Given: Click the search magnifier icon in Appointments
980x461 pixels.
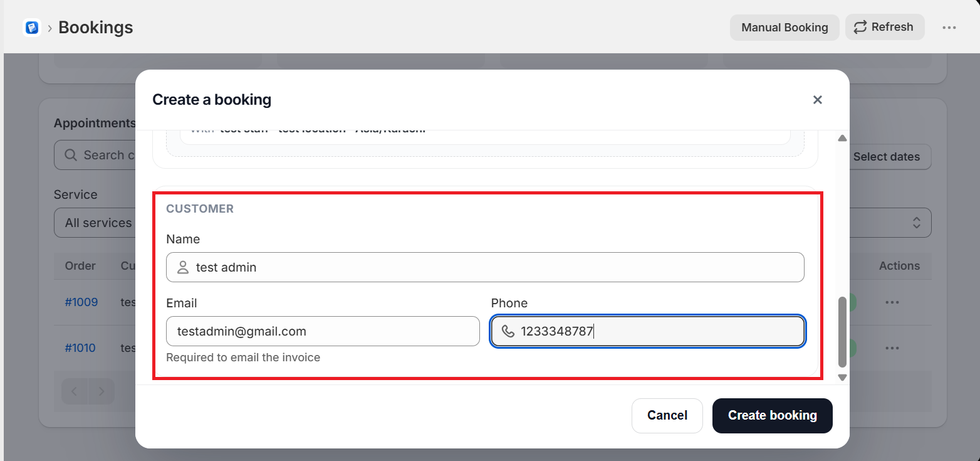Looking at the screenshot, I should coord(71,155).
